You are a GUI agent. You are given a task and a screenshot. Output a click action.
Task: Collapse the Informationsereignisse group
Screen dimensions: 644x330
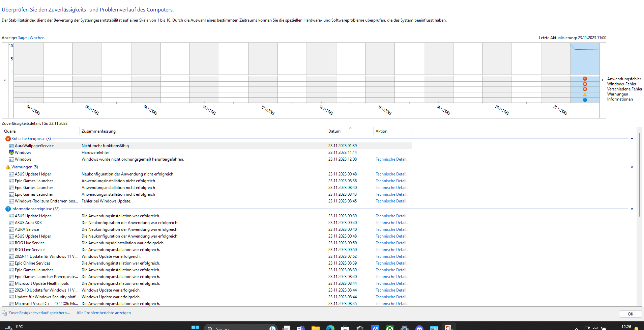point(632,209)
